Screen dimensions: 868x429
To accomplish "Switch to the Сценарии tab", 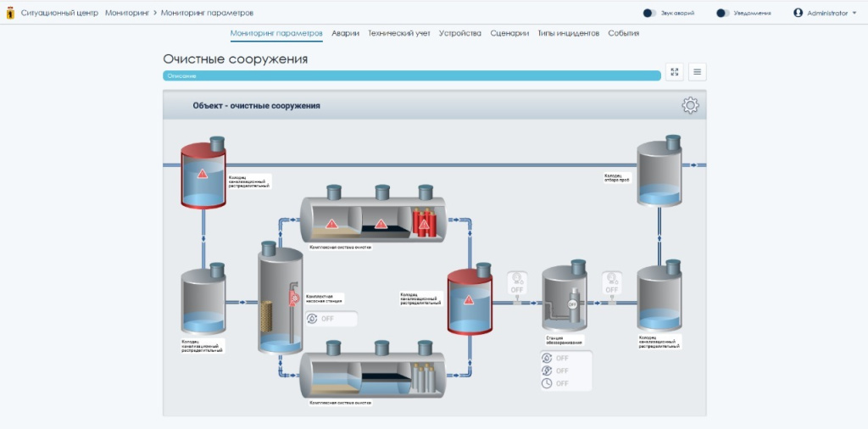I will click(509, 33).
